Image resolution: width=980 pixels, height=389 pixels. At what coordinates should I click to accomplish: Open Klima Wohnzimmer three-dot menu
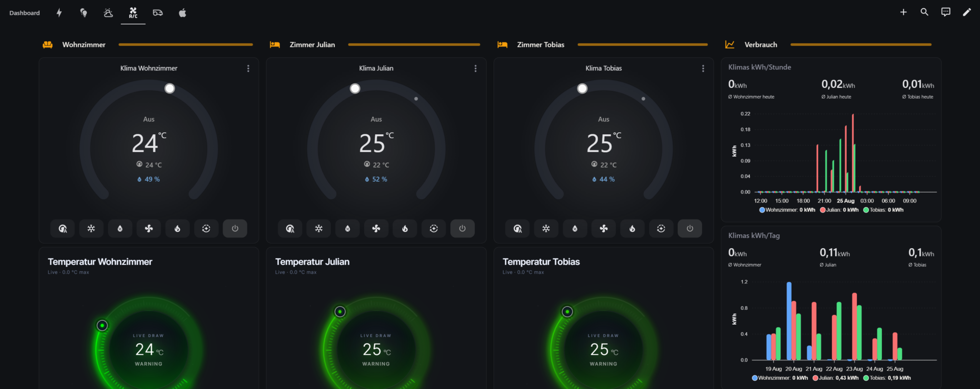248,68
